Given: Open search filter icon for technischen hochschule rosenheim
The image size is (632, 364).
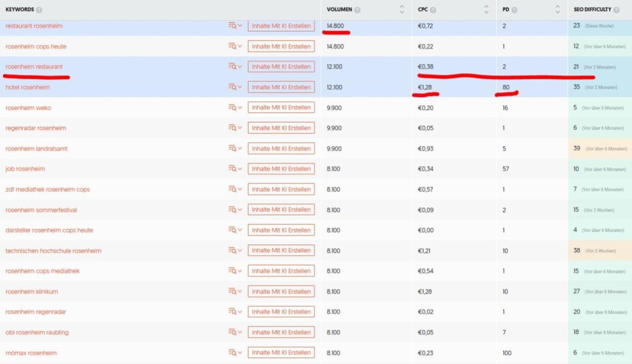Looking at the screenshot, I should click(235, 251).
